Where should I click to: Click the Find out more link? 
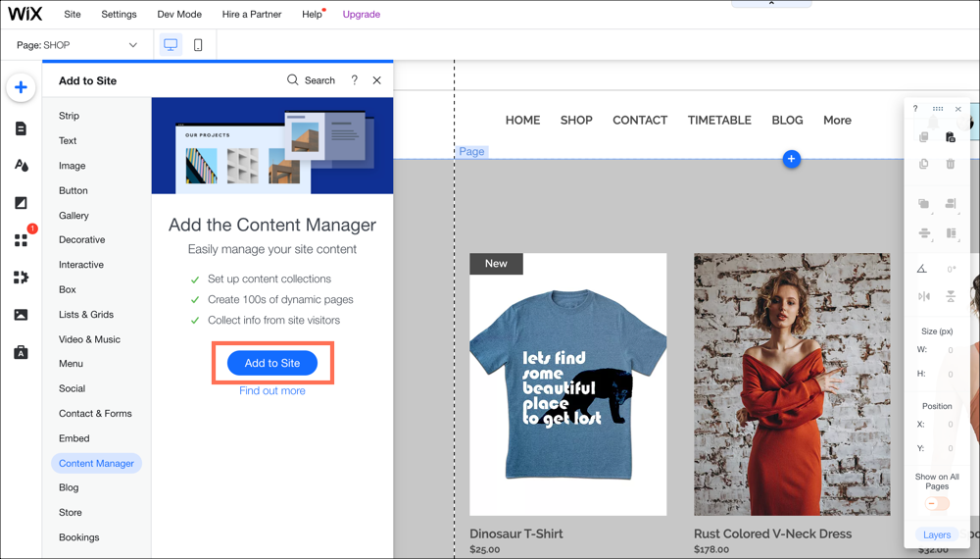point(272,390)
